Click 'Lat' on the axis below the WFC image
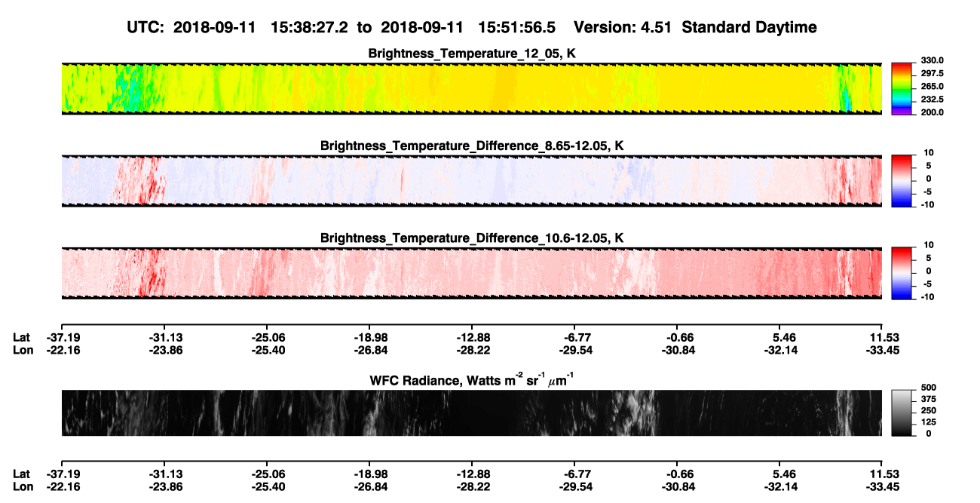Viewport: 980px width, 503px height. coord(22,474)
